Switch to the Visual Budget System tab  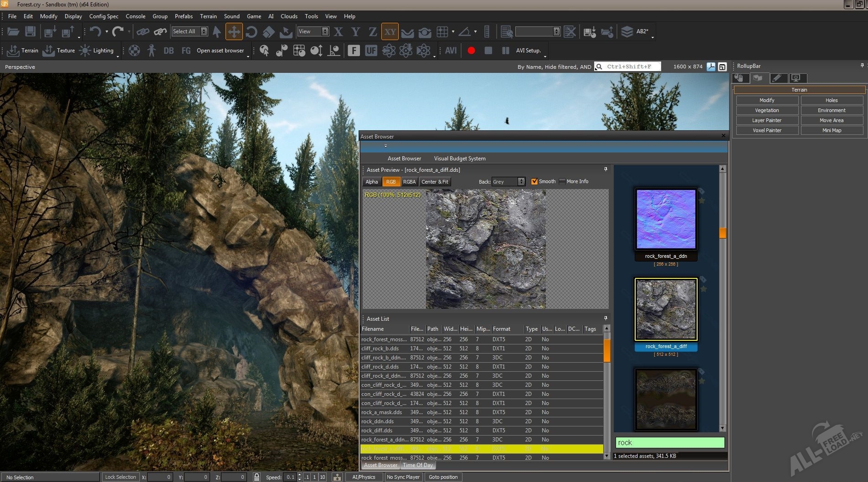(x=459, y=158)
